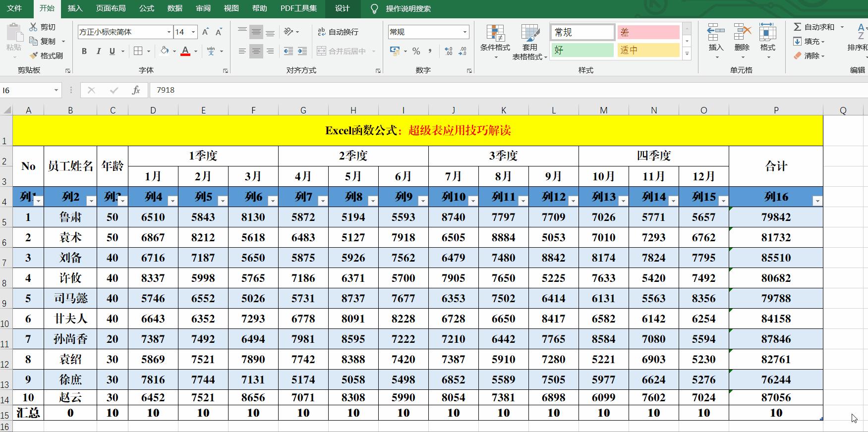Select the Format Painter brush
The image size is (868, 432).
tap(33, 55)
